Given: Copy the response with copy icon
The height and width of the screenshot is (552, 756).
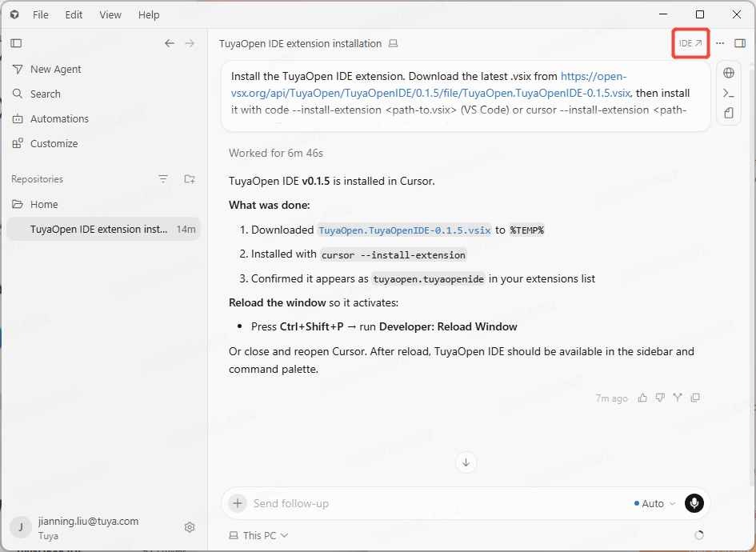Looking at the screenshot, I should pyautogui.click(x=695, y=398).
